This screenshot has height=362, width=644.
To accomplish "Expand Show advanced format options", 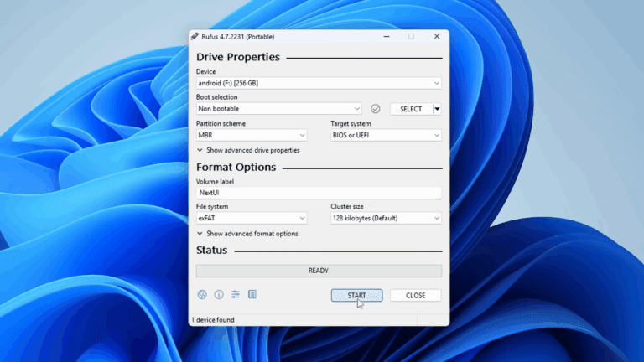I will click(247, 234).
